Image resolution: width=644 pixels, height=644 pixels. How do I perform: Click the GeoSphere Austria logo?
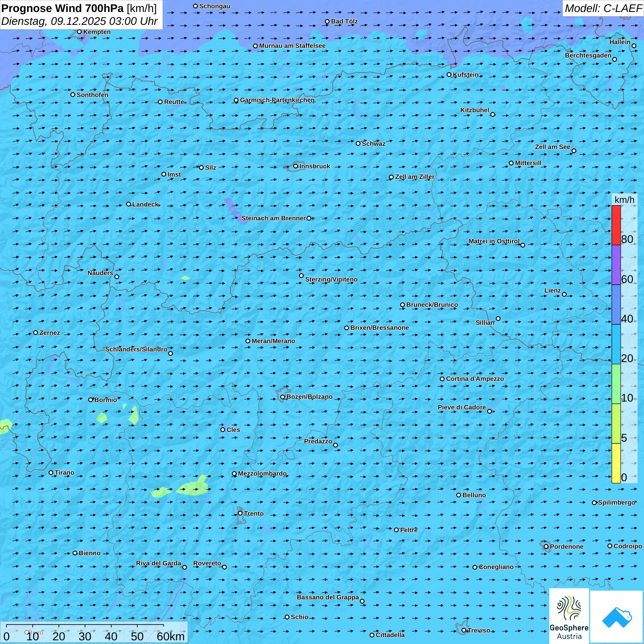[x=569, y=616]
